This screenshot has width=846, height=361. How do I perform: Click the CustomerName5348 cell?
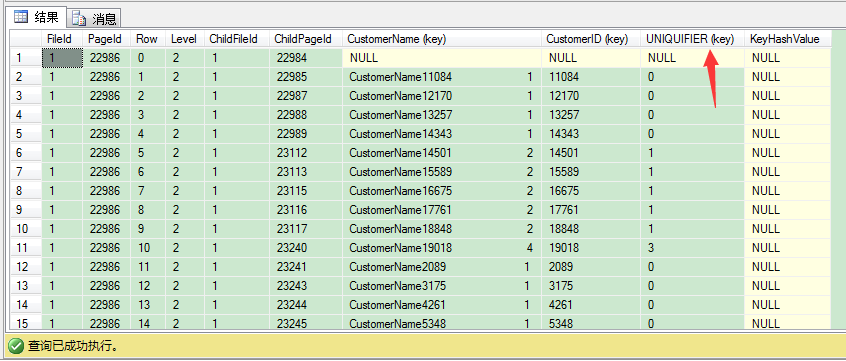tap(442, 323)
